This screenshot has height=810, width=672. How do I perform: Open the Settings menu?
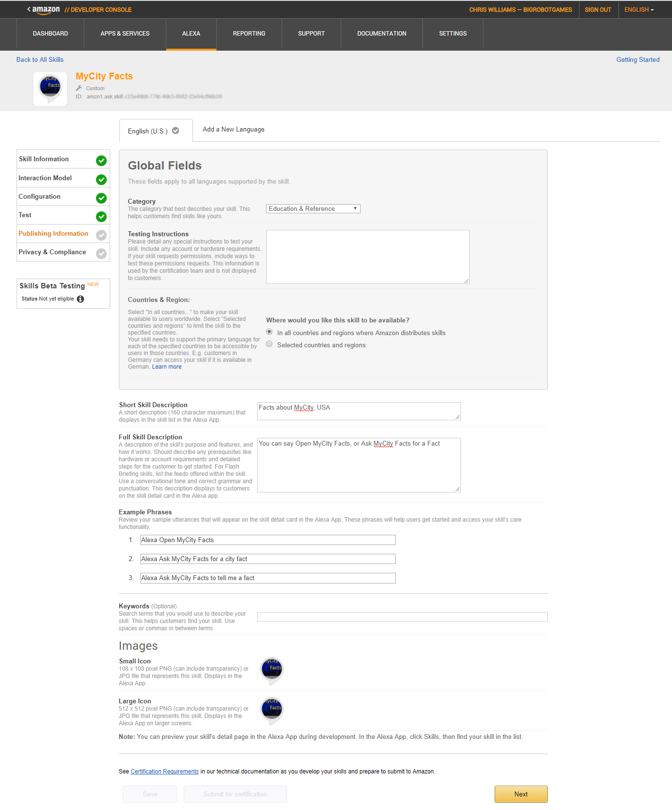coord(453,34)
